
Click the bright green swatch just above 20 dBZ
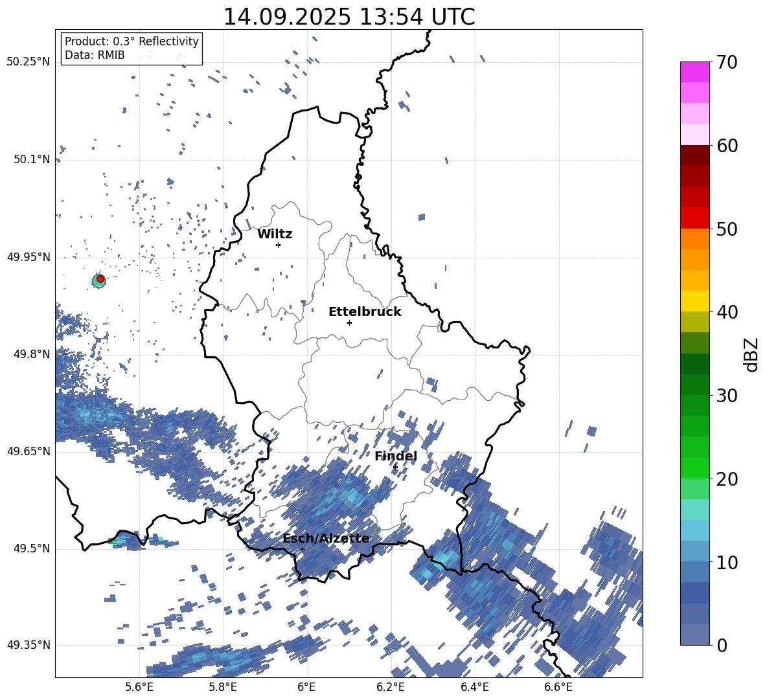coord(694,468)
